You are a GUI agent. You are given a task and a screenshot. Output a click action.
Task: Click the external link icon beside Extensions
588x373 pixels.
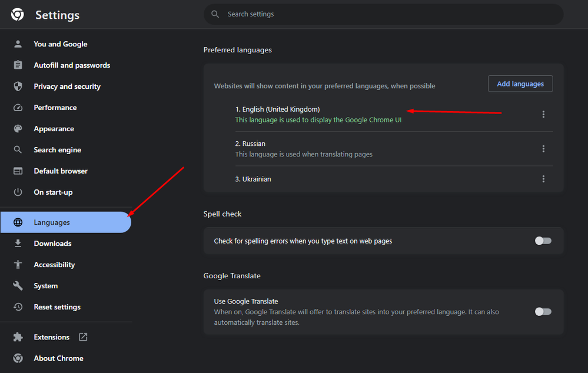pos(83,337)
